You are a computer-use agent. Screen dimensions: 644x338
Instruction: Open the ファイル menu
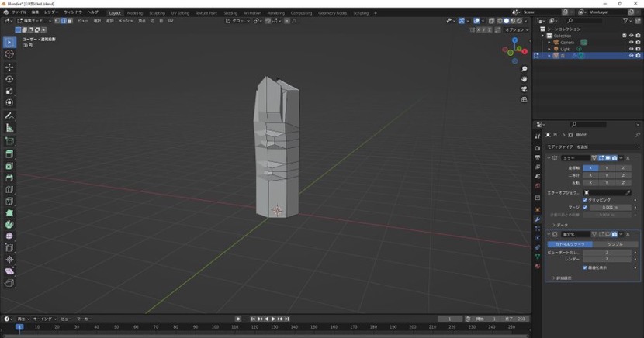pyautogui.click(x=19, y=12)
